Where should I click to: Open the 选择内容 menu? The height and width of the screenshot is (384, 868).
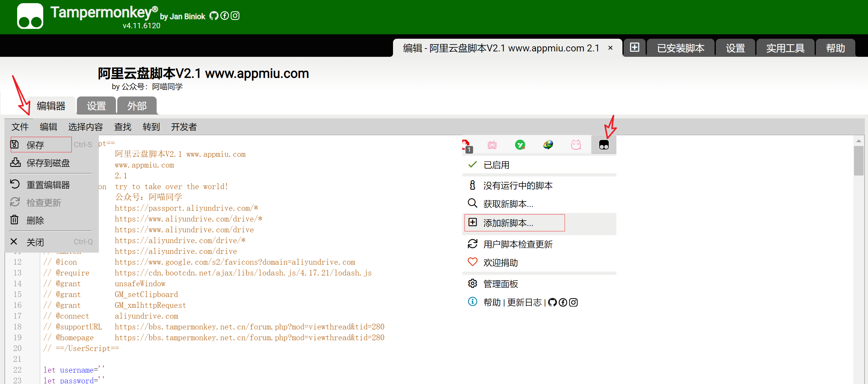(85, 127)
